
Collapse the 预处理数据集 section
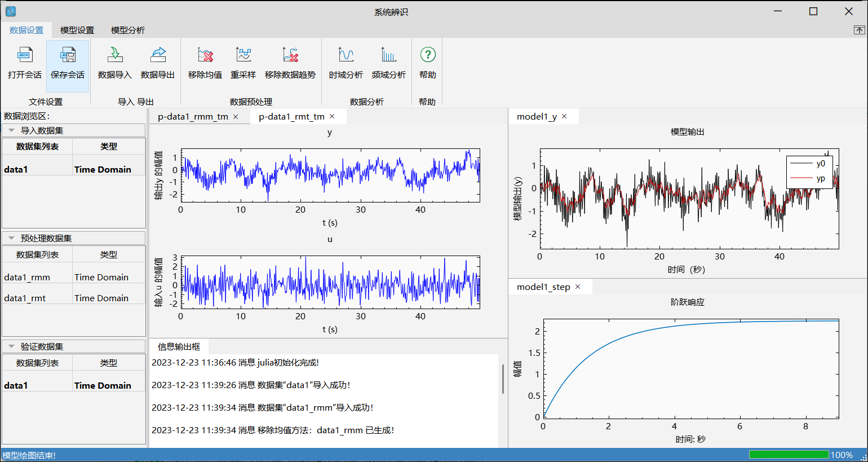pyautogui.click(x=11, y=239)
